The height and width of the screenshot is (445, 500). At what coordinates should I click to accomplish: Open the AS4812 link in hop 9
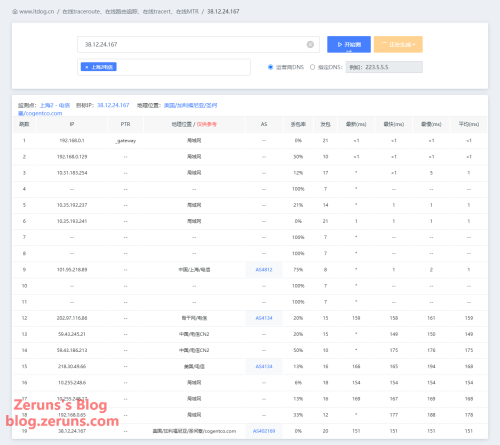click(x=264, y=270)
